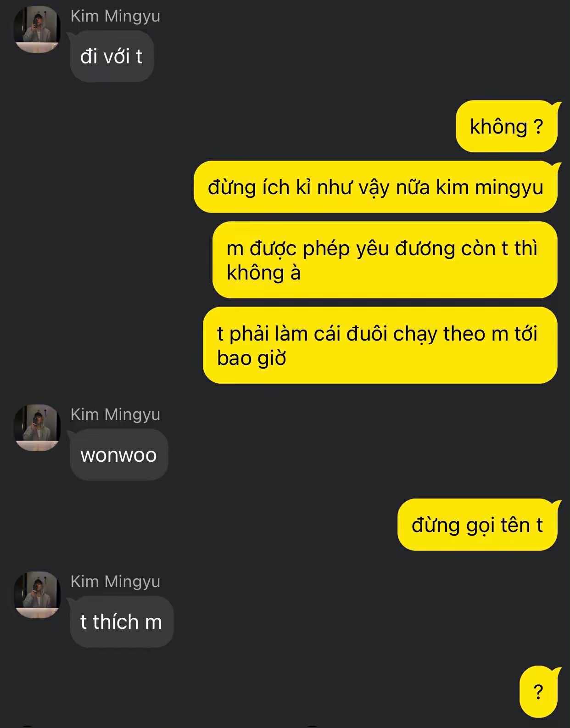Tap the Kim Mingyu name above 't thích m'
The width and height of the screenshot is (570, 728).
point(115,582)
